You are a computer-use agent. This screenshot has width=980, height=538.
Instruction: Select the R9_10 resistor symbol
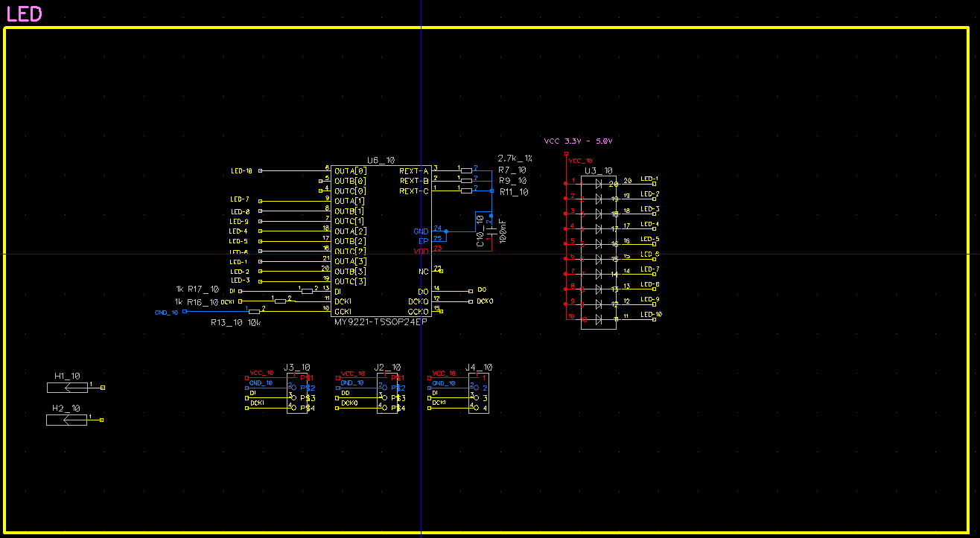[466, 180]
